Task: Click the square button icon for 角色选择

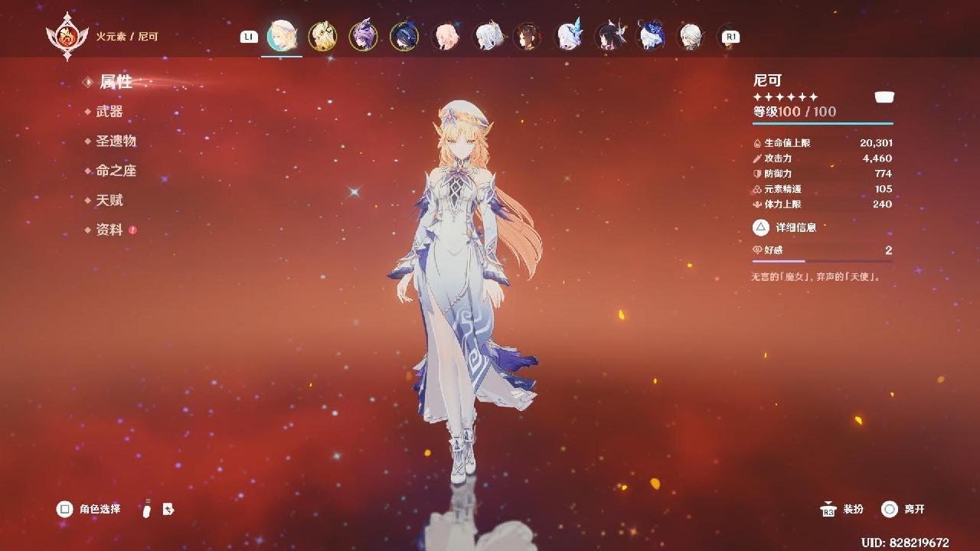Action: (x=65, y=509)
